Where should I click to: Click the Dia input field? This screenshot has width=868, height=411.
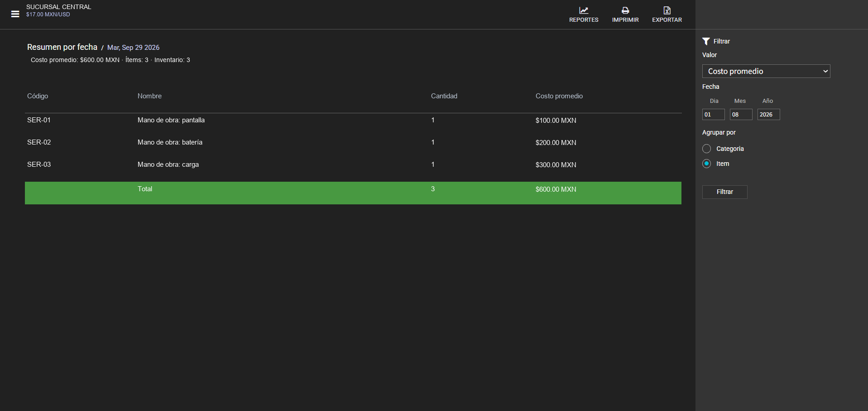click(714, 115)
